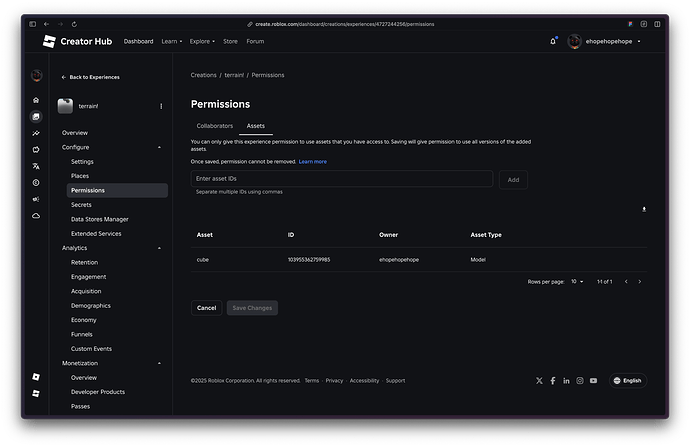690x446 pixels.
Task: Go to Home in the left rail
Action: click(36, 100)
